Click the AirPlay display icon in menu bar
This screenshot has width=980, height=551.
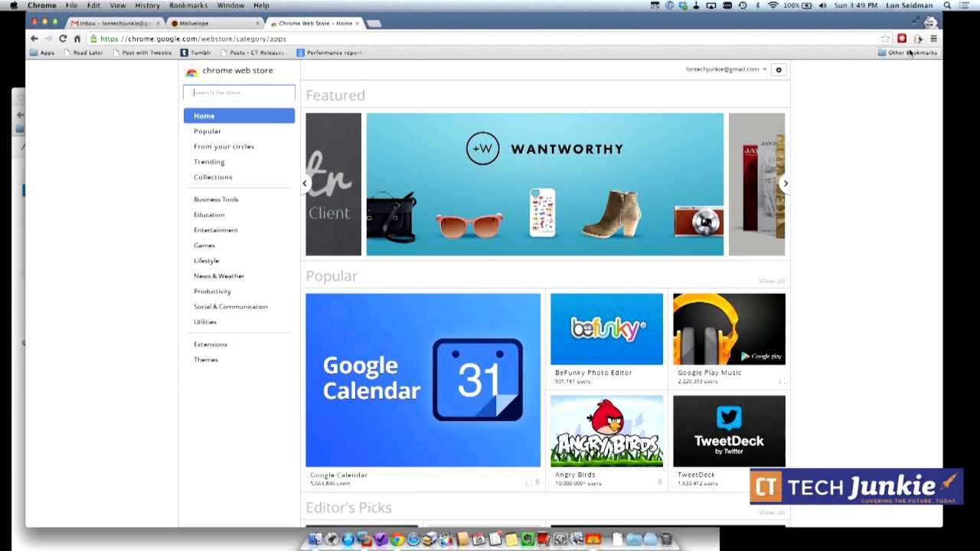point(711,5)
